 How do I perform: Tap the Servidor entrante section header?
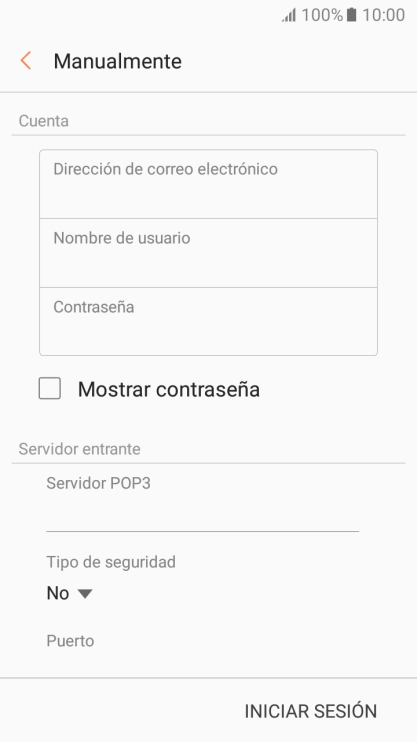click(80, 449)
